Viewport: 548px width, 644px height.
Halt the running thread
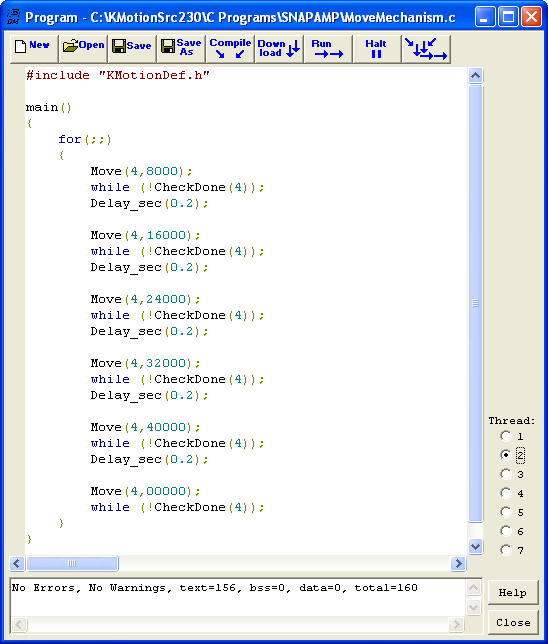point(377,48)
